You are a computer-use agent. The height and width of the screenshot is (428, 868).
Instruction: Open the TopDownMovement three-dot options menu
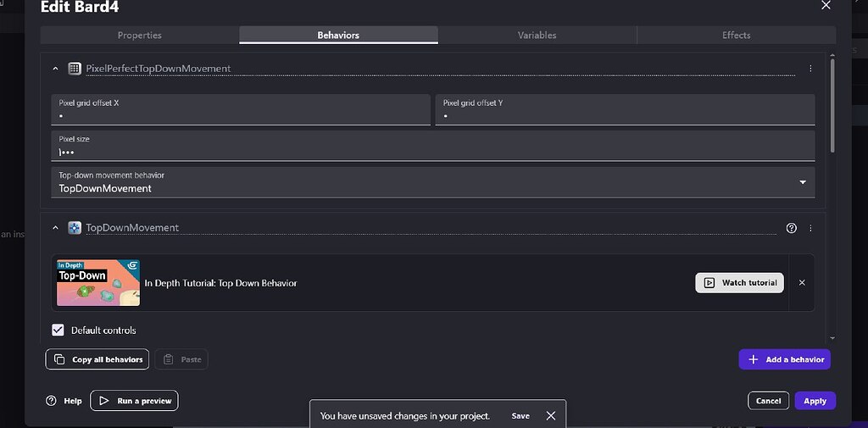pos(810,228)
